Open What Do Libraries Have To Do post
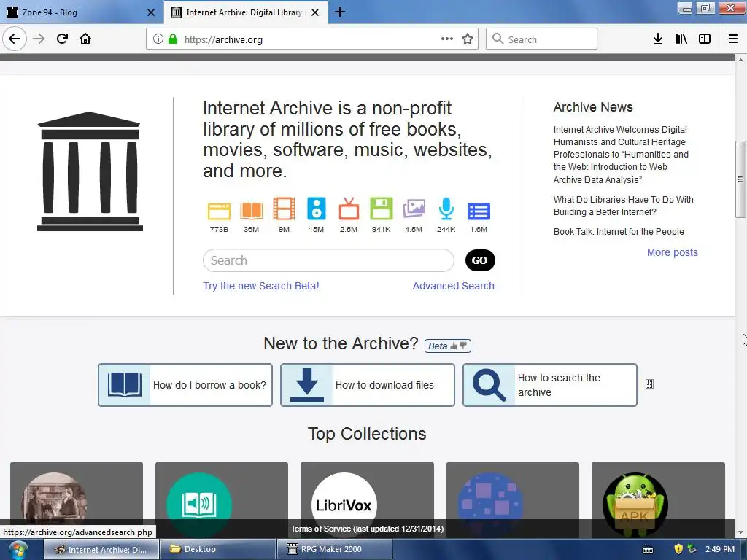 [623, 206]
